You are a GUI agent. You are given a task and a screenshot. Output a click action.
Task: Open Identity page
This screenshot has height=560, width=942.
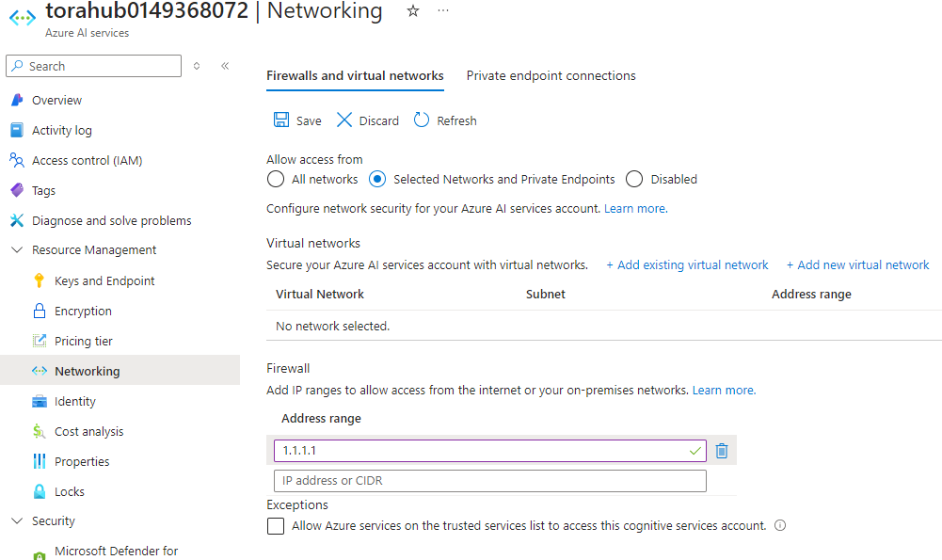75,401
